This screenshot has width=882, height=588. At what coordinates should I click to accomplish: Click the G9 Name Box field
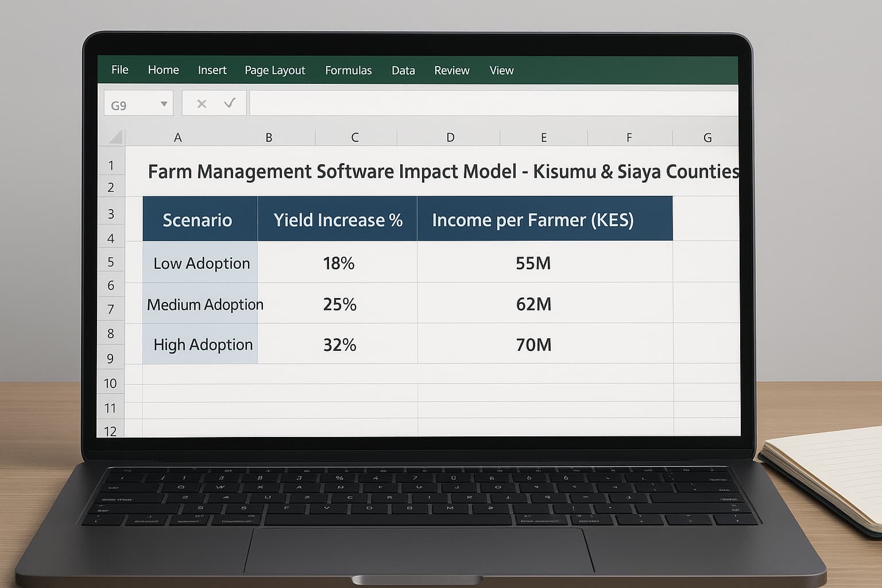point(129,105)
